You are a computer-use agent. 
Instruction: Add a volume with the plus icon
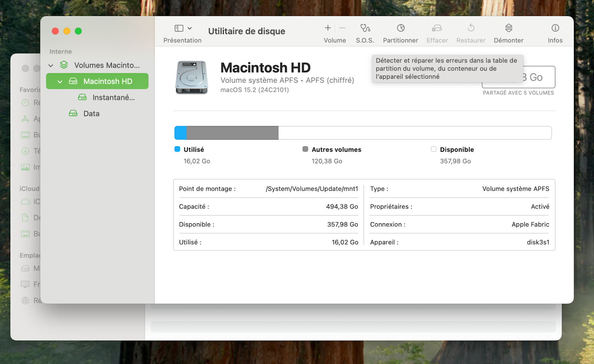(328, 28)
